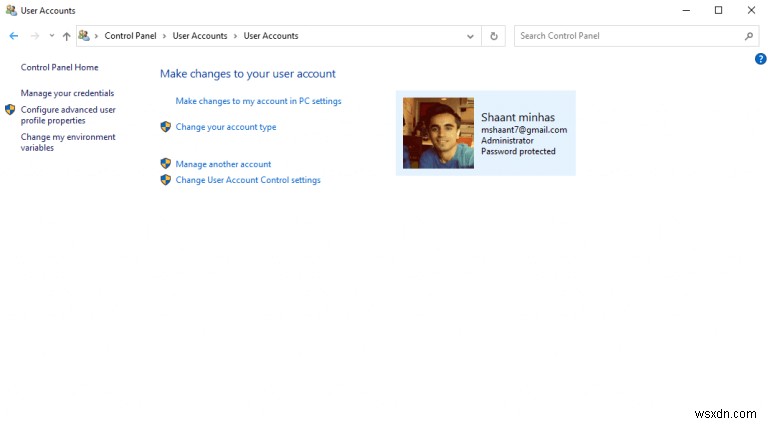The image size is (768, 424).
Task: Click the search magnifier icon
Action: (x=749, y=36)
